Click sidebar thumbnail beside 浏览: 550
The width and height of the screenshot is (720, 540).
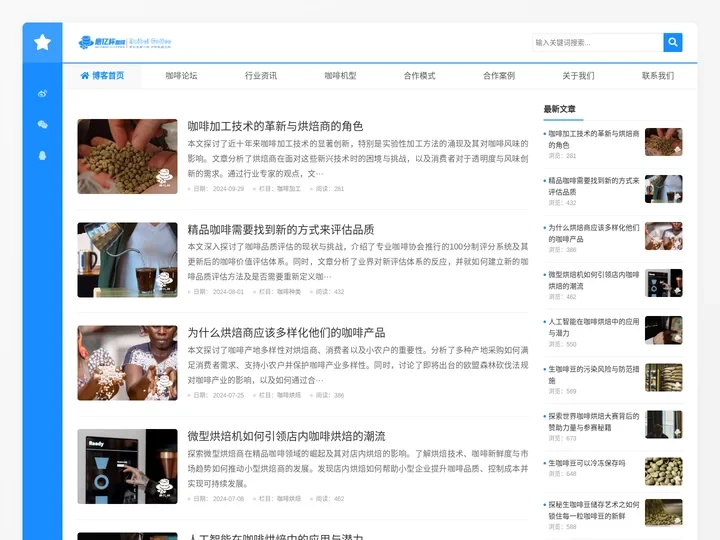[664, 330]
